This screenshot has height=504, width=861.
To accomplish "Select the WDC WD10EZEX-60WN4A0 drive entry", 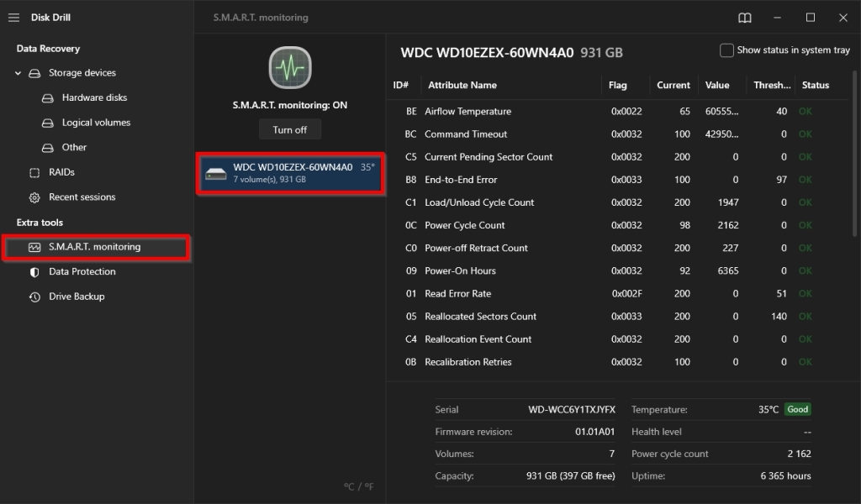I will click(289, 173).
